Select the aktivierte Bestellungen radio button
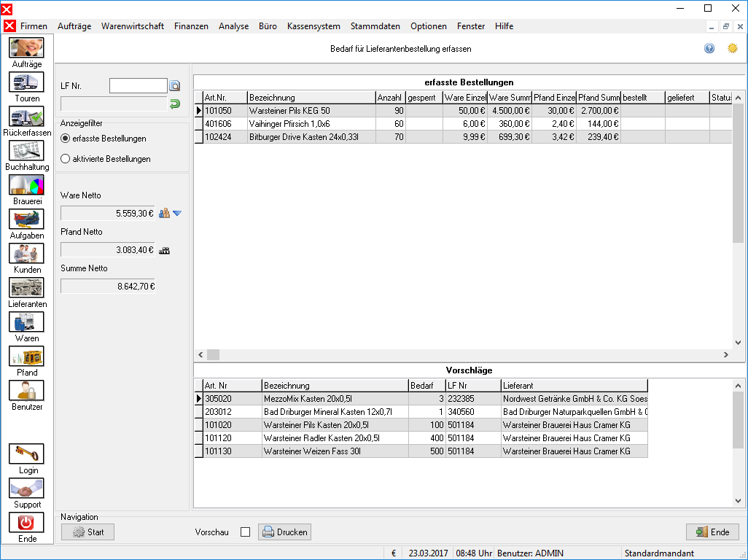The width and height of the screenshot is (748, 560). click(66, 159)
